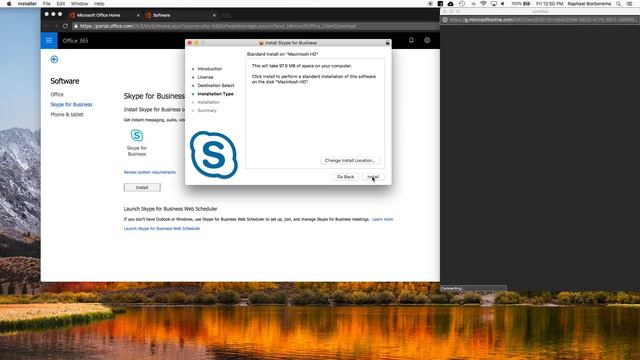Click the Wi-Fi status icon

pos(483,4)
